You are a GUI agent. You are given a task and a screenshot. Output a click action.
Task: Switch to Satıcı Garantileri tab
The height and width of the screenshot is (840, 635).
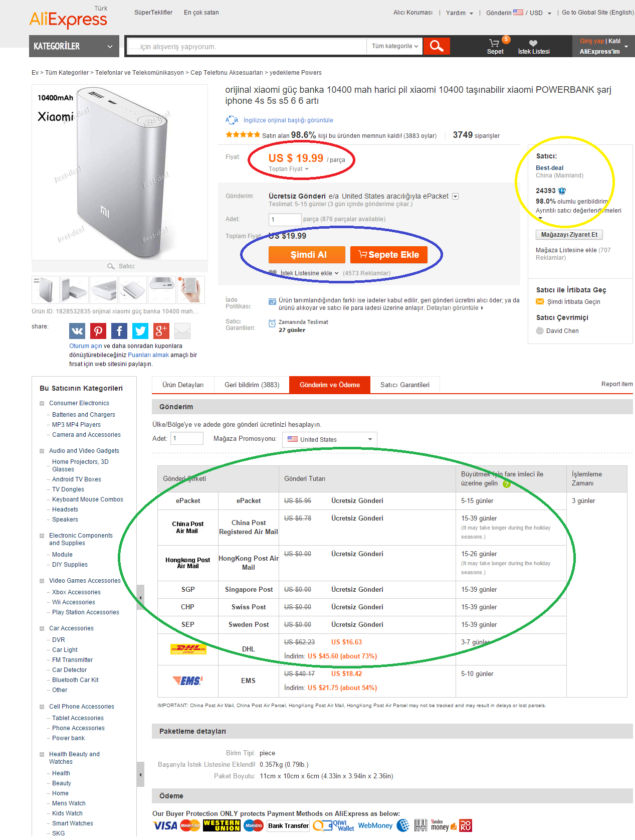pyautogui.click(x=405, y=385)
